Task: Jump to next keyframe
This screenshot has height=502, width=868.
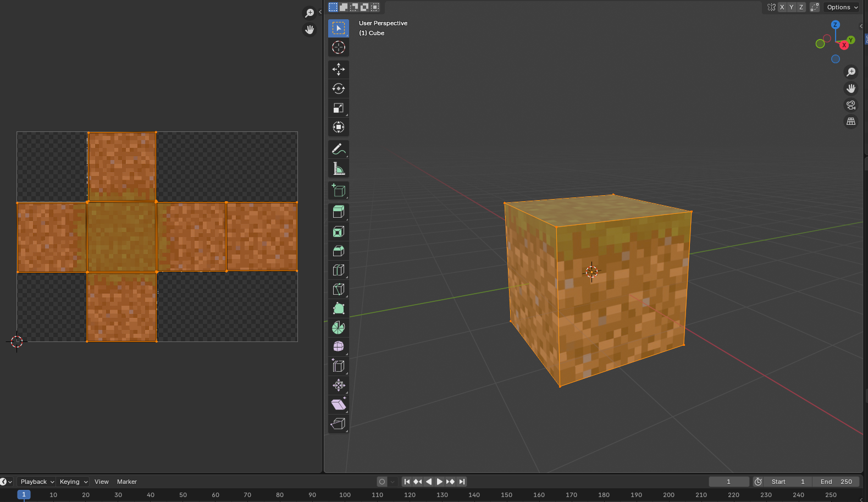Action: (451, 482)
